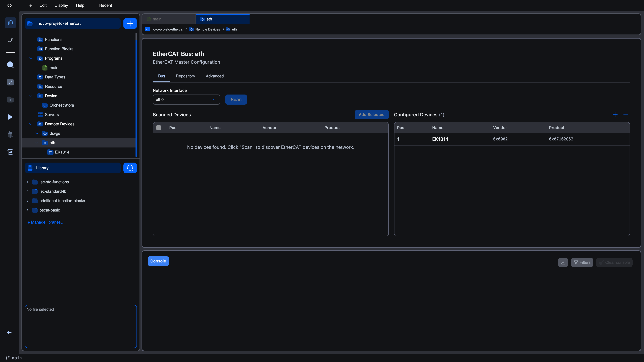Check the select-all scanned devices checkbox

(158, 128)
